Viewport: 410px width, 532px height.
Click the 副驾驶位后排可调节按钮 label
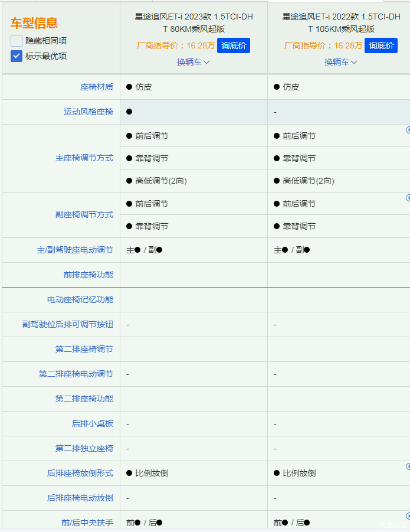point(68,324)
